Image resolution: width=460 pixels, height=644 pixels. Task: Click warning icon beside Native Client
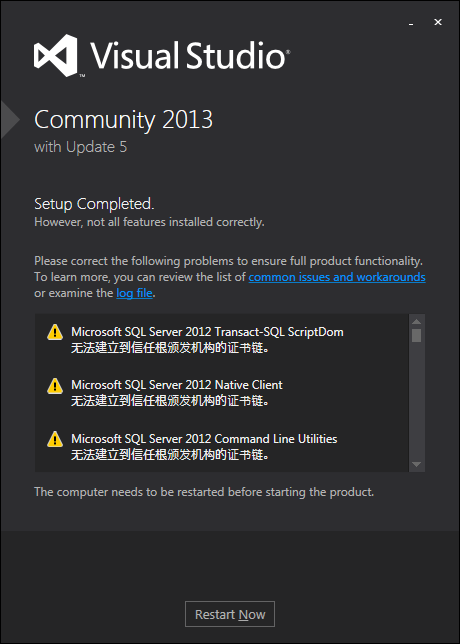[55, 386]
